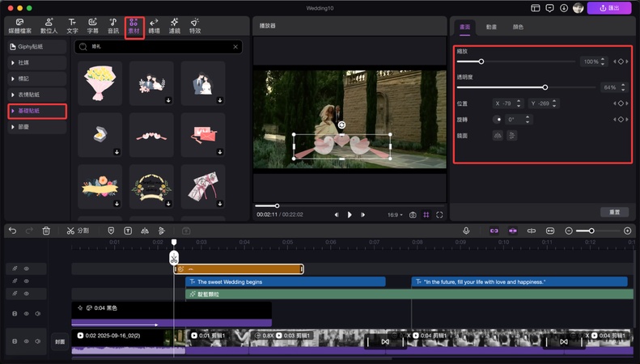Image resolution: width=640 pixels, height=364 pixels.
Task: Click the 縮放 scale slider handle
Action: 481,61
